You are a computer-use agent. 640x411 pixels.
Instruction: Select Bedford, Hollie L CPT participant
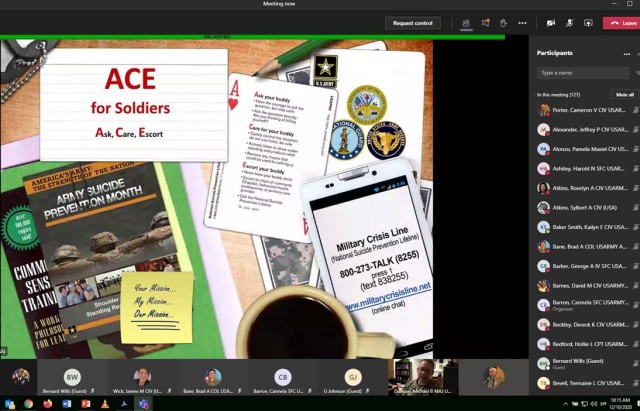point(588,344)
